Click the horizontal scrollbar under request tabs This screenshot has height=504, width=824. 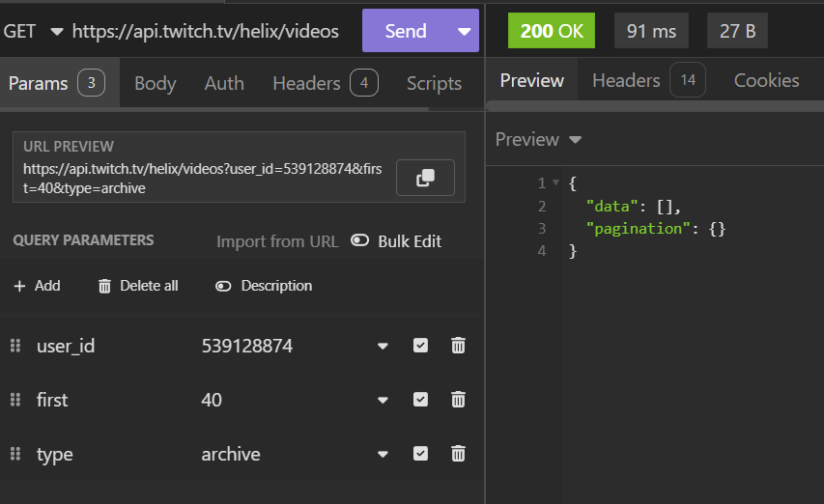click(214, 109)
